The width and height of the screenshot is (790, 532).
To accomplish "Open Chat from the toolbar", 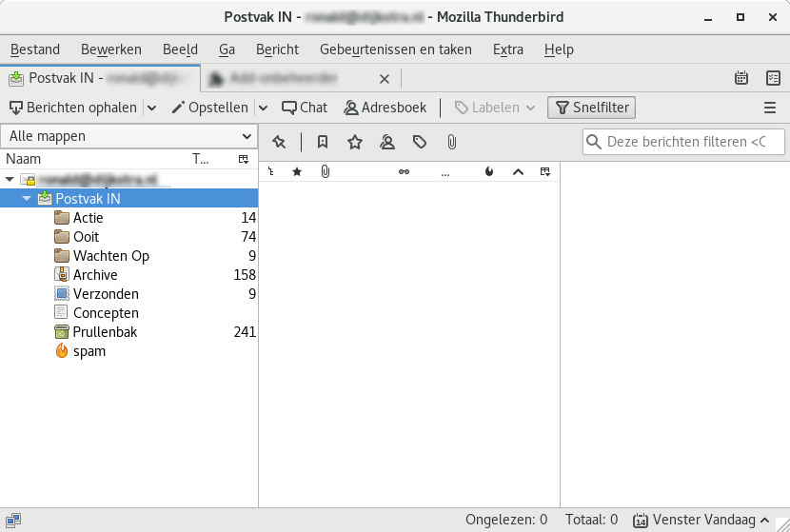I will (305, 108).
